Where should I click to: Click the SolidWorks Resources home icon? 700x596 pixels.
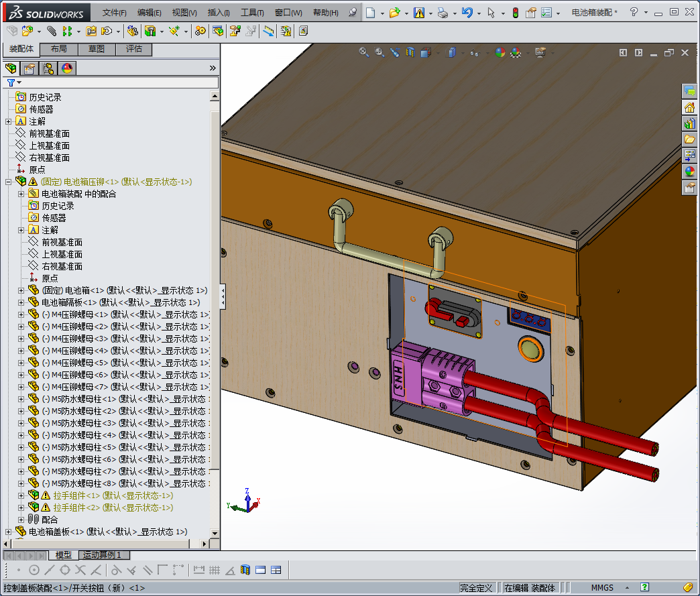coord(690,107)
